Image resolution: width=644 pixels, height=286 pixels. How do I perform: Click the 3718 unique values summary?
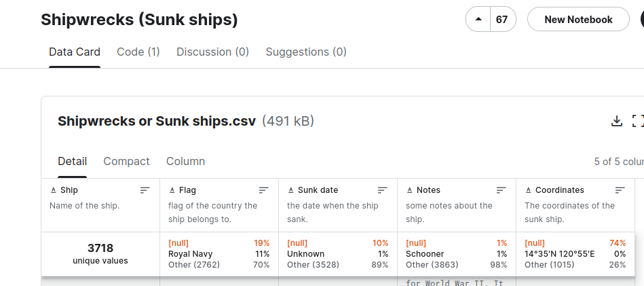point(100,253)
